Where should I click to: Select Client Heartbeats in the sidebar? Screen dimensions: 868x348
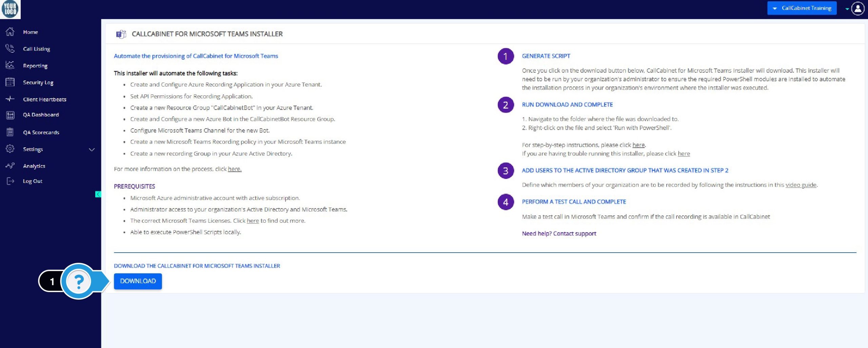[x=45, y=99]
